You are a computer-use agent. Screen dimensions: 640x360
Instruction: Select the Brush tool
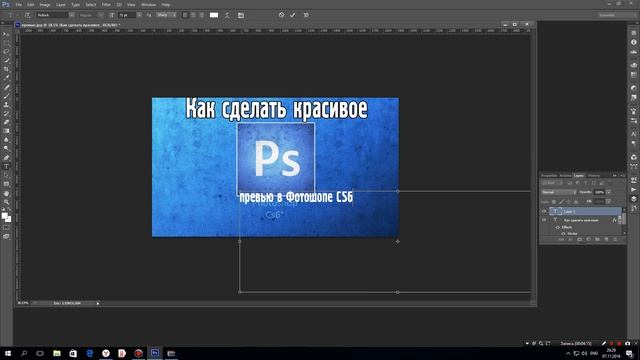(6, 96)
